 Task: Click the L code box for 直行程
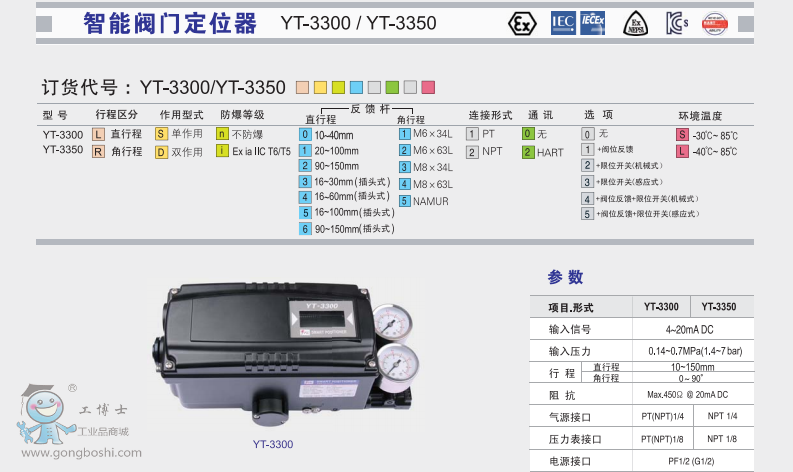coord(98,134)
